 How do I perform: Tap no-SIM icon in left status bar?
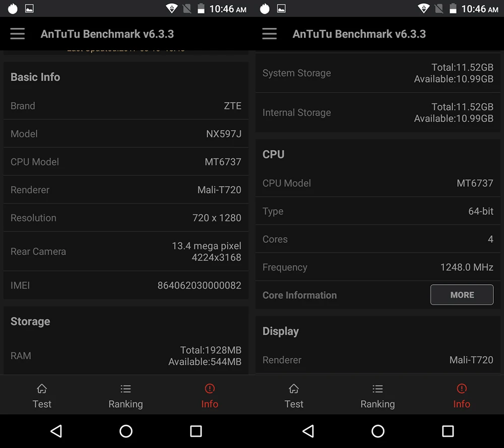coord(187,9)
